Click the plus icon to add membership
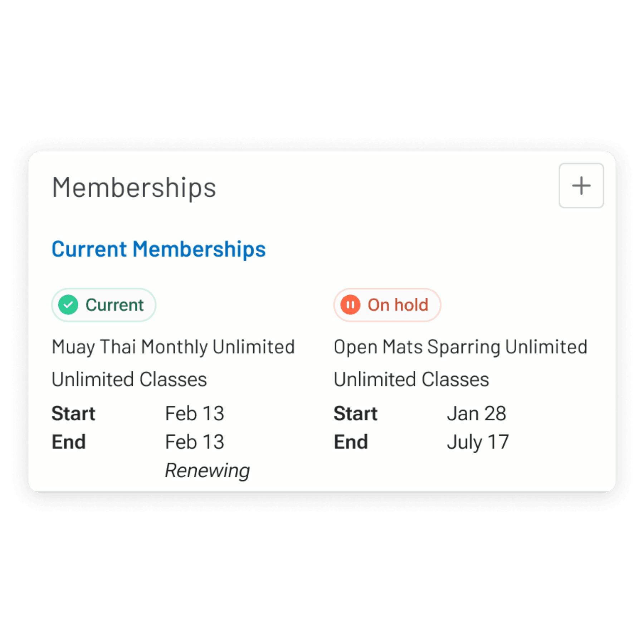The image size is (644, 644). tap(581, 186)
